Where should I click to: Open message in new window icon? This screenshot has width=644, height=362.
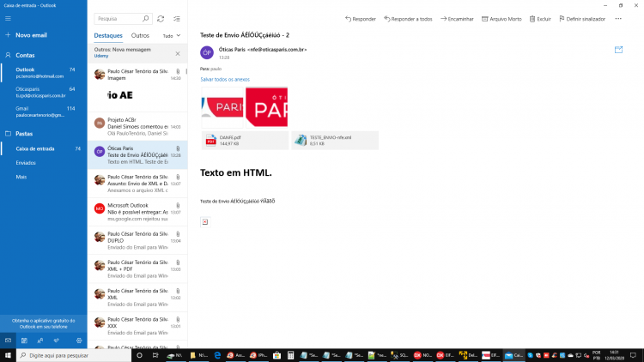tap(618, 50)
